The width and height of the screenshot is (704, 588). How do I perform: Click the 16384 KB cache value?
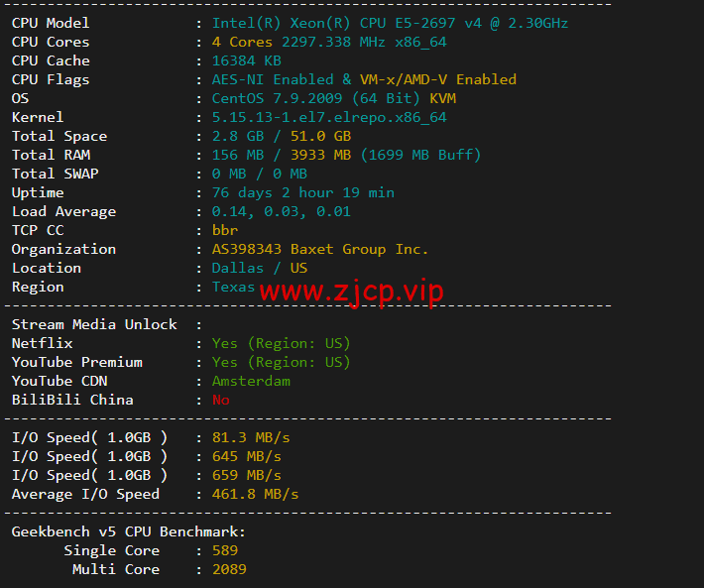pos(247,60)
